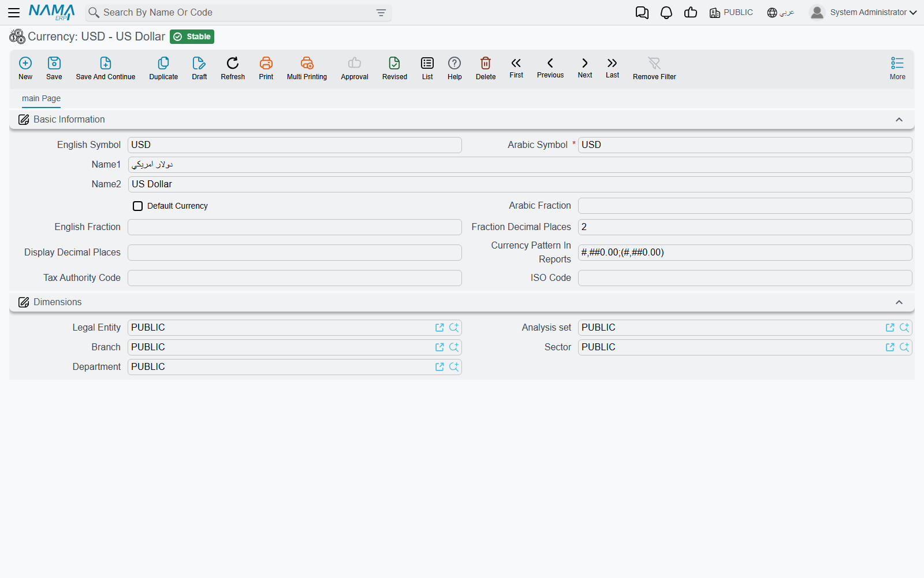924x578 pixels.
Task: Collapse the Dimensions section
Action: pyautogui.click(x=899, y=302)
